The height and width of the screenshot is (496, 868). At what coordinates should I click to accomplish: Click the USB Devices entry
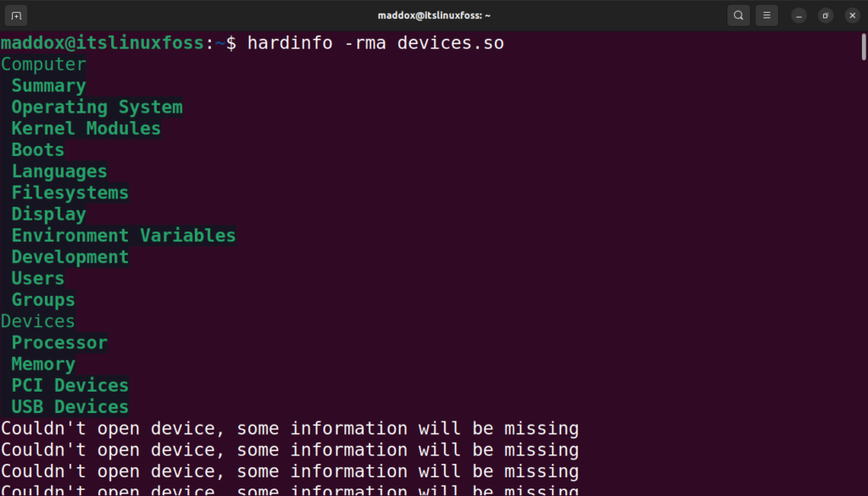70,406
